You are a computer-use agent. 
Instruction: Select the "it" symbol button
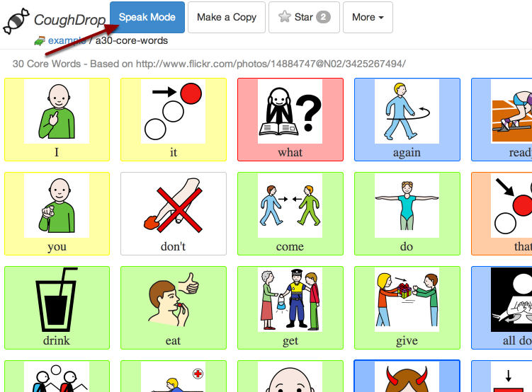tap(174, 120)
